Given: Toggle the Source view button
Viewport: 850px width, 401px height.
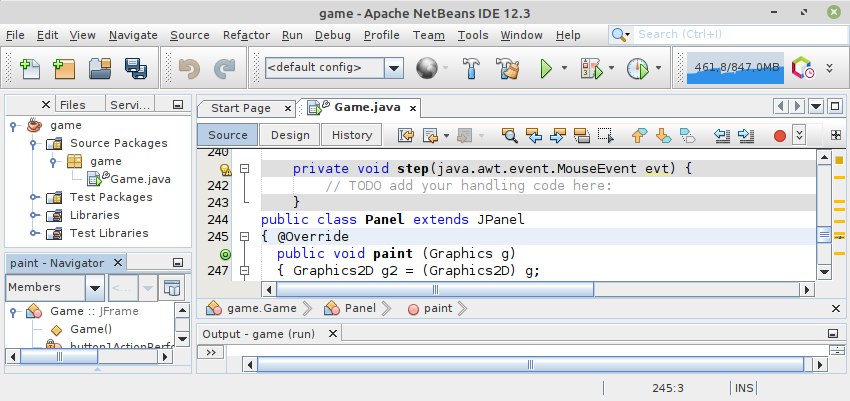Looking at the screenshot, I should click(x=227, y=135).
